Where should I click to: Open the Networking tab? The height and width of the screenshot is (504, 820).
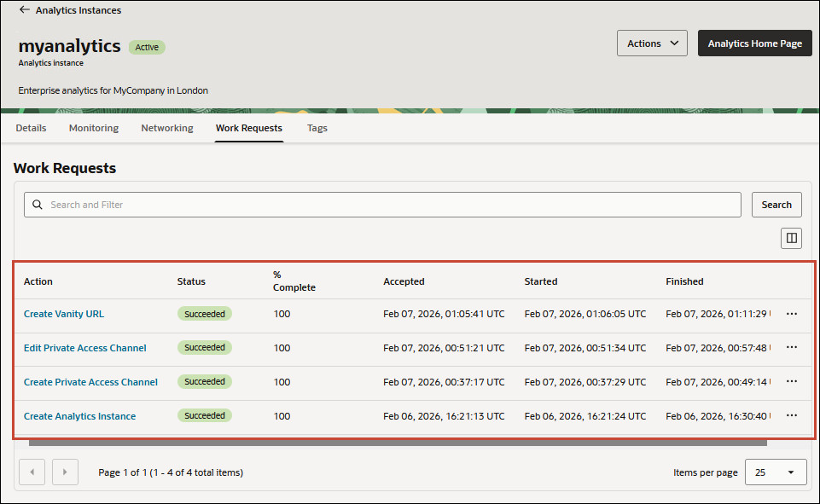click(x=166, y=128)
